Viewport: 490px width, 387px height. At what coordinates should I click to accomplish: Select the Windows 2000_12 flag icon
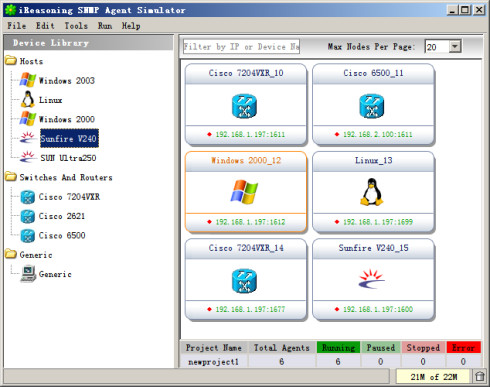pos(244,192)
